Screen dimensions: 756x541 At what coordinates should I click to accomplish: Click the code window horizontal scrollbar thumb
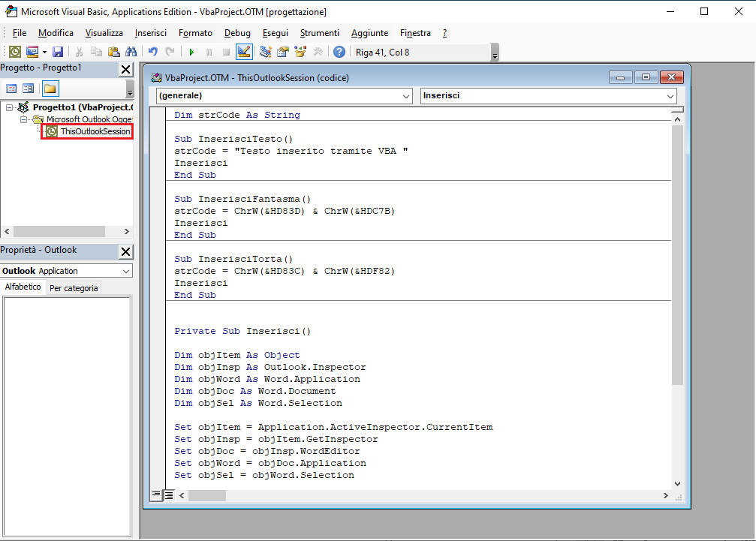tap(207, 495)
